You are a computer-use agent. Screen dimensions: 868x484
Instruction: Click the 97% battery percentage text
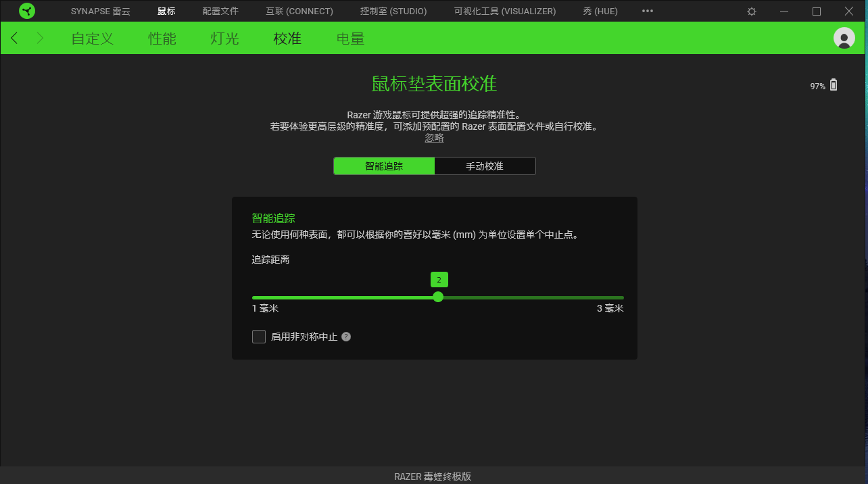click(x=818, y=87)
